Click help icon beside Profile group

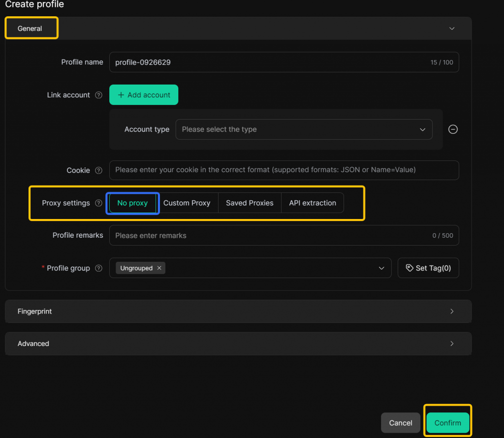point(98,268)
